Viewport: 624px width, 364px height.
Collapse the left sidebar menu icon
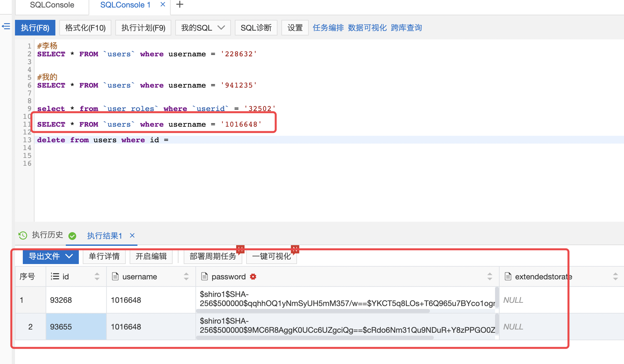coord(6,26)
